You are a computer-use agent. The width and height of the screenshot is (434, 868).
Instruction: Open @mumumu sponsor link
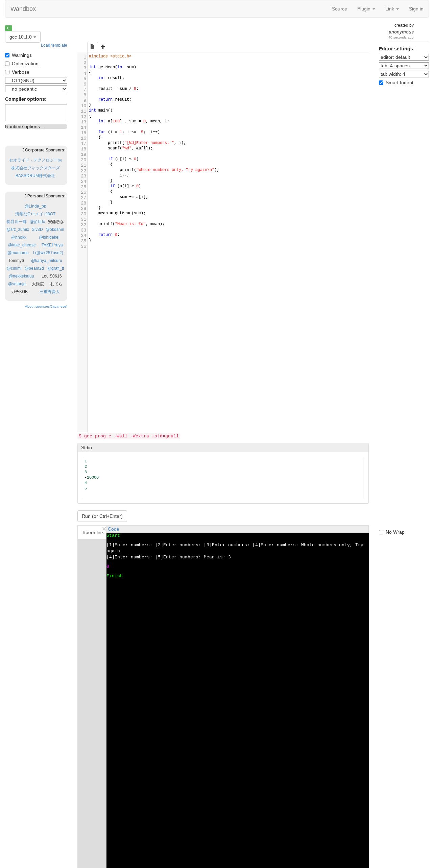pyautogui.click(x=18, y=253)
